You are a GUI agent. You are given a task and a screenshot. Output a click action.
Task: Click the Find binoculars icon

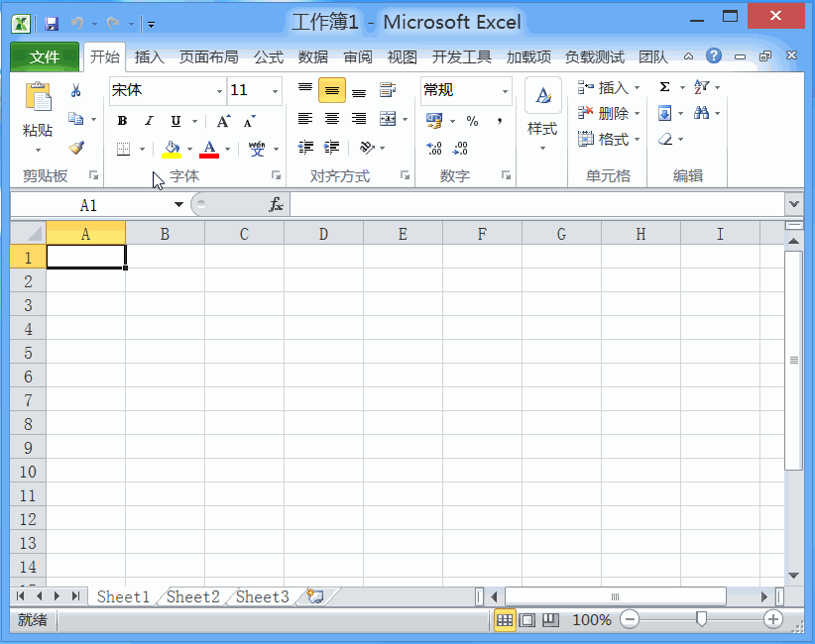pos(701,113)
